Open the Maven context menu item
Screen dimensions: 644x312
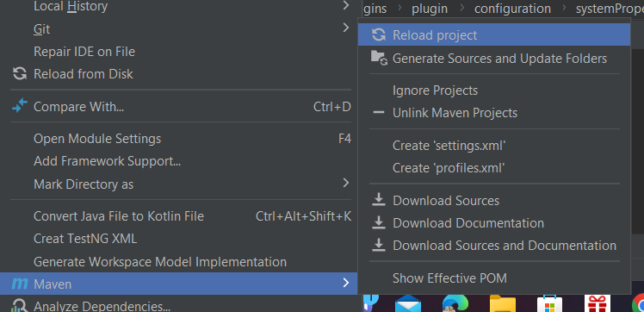coord(179,284)
